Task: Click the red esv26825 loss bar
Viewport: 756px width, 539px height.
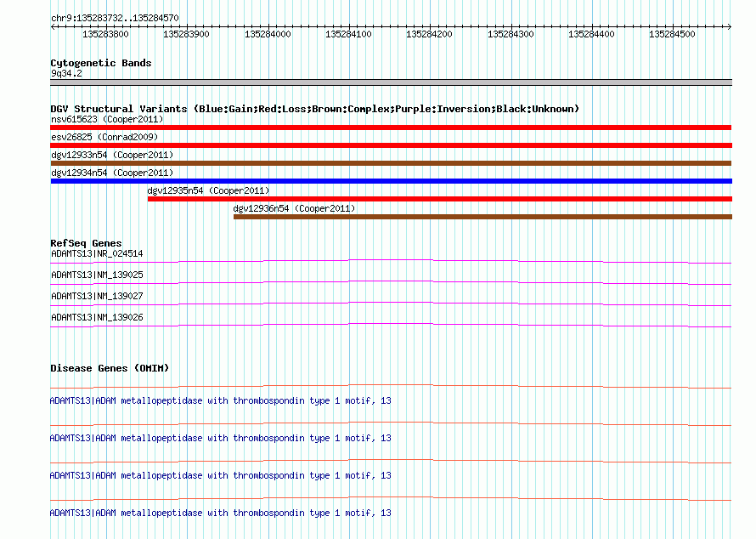Action: click(x=391, y=145)
